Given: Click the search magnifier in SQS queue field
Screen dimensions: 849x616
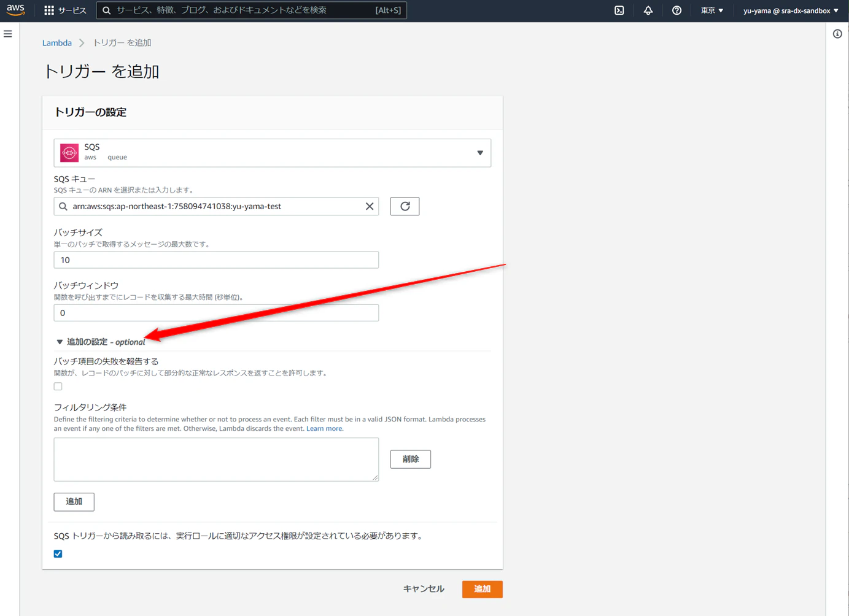Looking at the screenshot, I should 63,206.
